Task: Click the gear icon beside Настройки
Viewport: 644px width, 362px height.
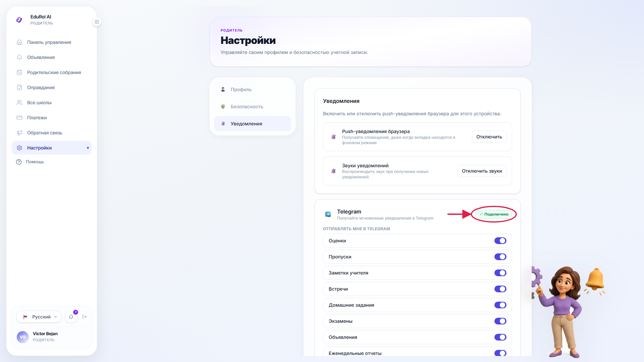Action: pyautogui.click(x=19, y=148)
